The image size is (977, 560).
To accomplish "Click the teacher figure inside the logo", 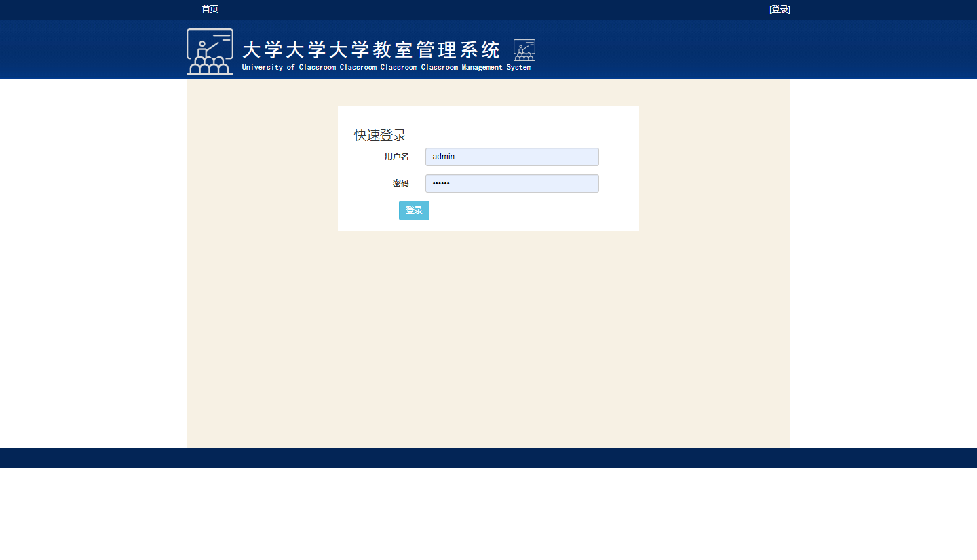I will click(x=204, y=46).
